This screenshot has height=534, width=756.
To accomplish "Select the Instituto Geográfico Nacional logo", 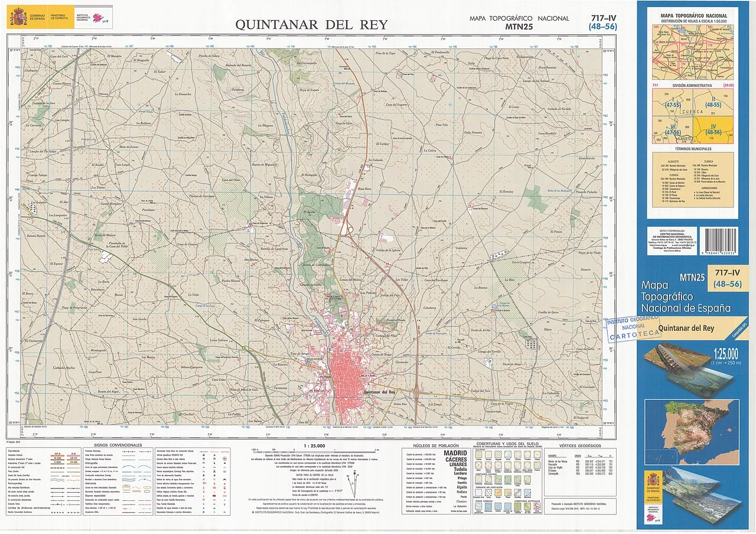I will [97, 18].
